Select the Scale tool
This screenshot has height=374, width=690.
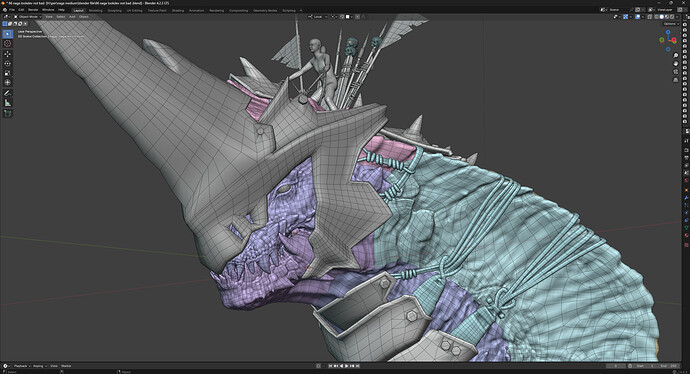(x=7, y=73)
